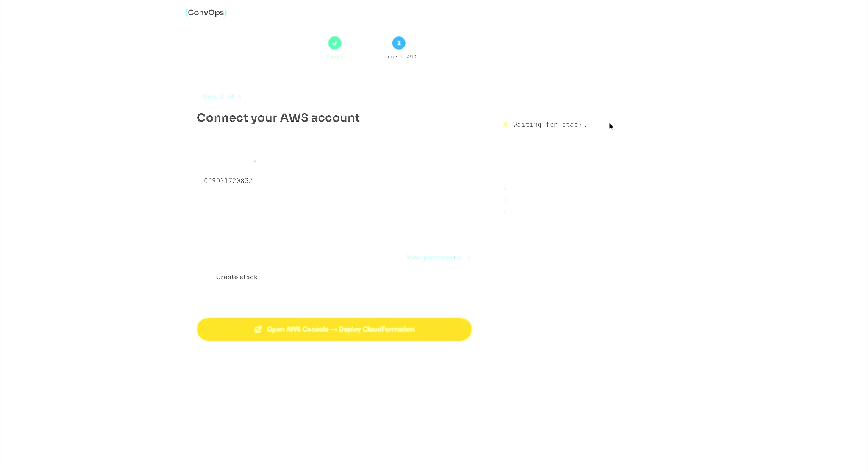Click the third faint checkmark in the right panel

tap(505, 212)
